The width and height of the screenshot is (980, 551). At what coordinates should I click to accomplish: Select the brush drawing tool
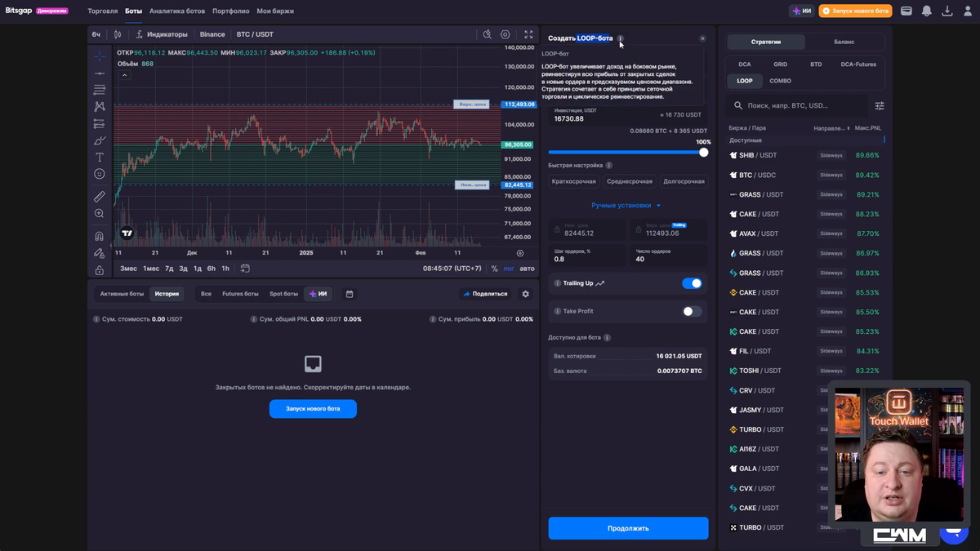pyautogui.click(x=99, y=140)
